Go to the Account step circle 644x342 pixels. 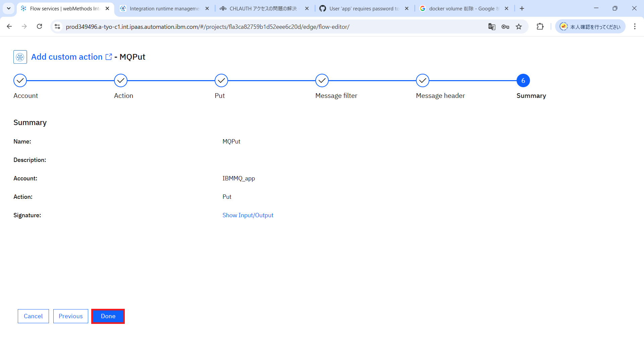click(x=20, y=80)
